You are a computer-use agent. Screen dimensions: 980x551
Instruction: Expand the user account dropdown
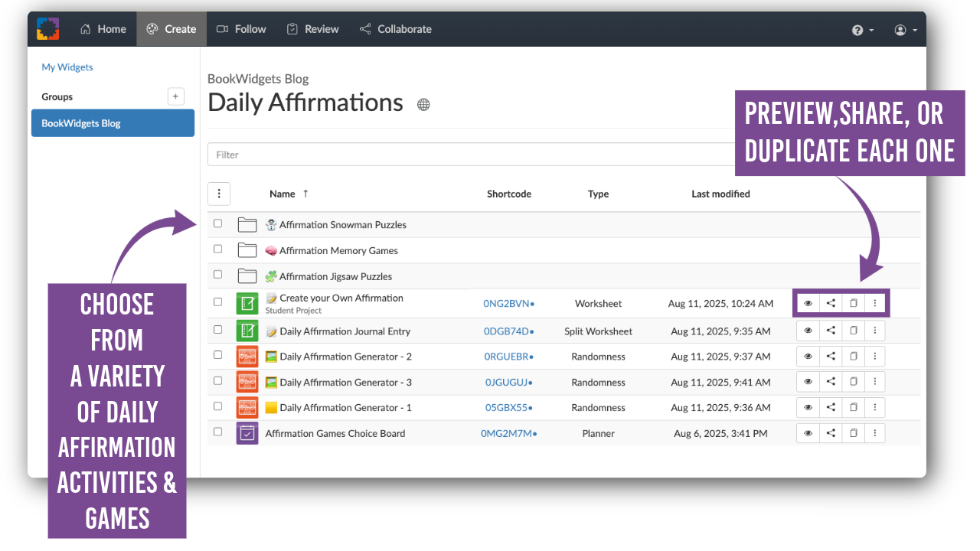(905, 30)
